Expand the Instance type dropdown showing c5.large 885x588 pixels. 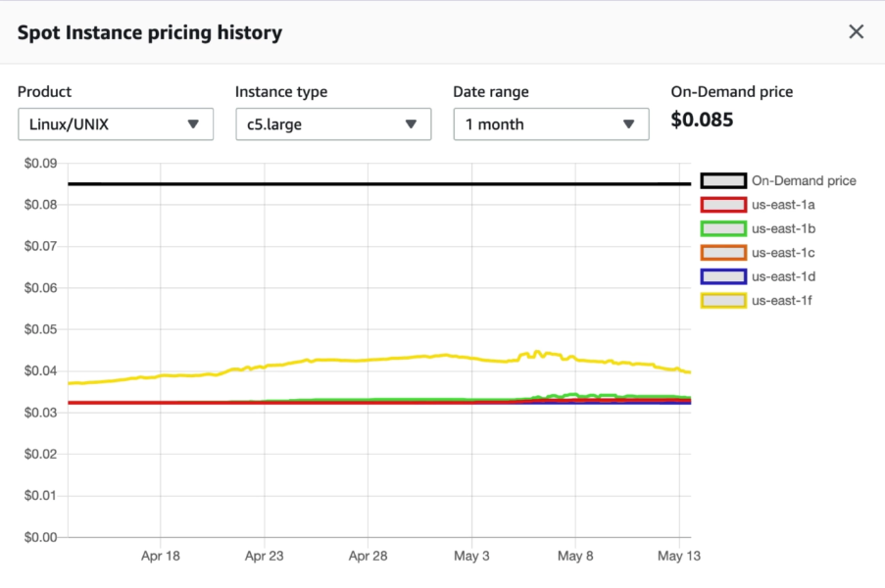point(333,124)
